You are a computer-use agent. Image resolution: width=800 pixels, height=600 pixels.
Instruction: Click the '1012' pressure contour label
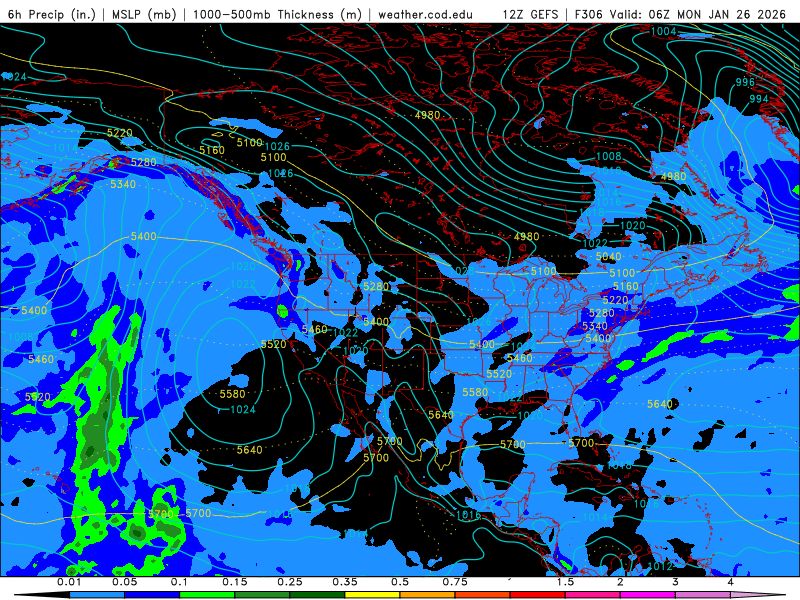click(x=660, y=566)
